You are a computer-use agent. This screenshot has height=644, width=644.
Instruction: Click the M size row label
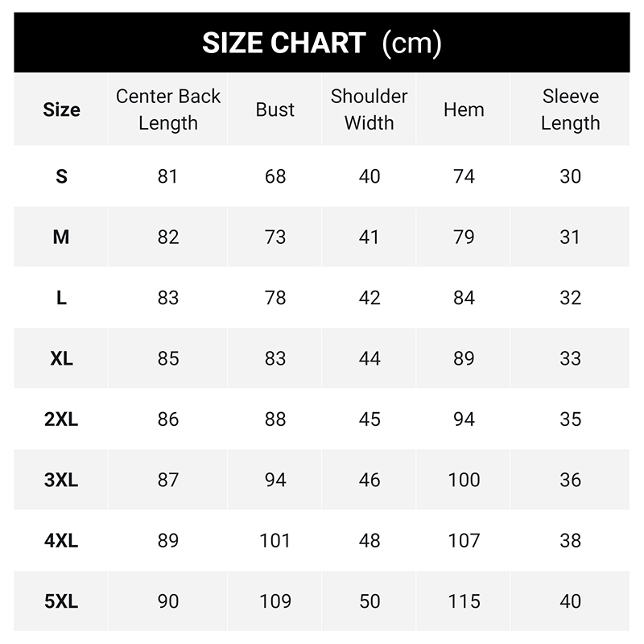pyautogui.click(x=61, y=237)
